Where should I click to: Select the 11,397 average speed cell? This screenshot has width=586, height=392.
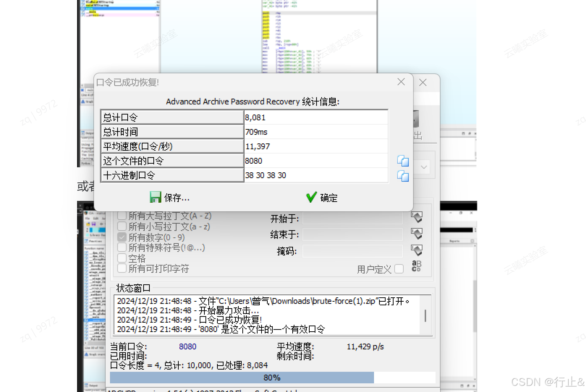[316, 146]
